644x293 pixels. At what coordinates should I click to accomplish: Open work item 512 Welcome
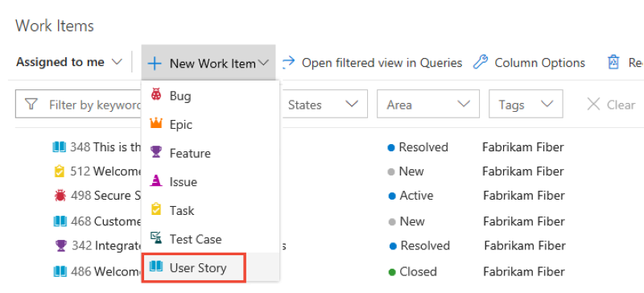(105, 171)
